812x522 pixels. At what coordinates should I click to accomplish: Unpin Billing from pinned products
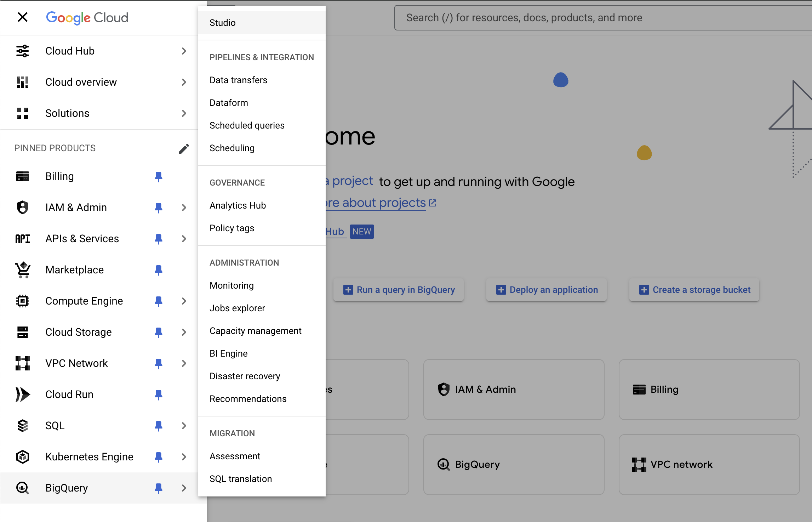tap(159, 176)
